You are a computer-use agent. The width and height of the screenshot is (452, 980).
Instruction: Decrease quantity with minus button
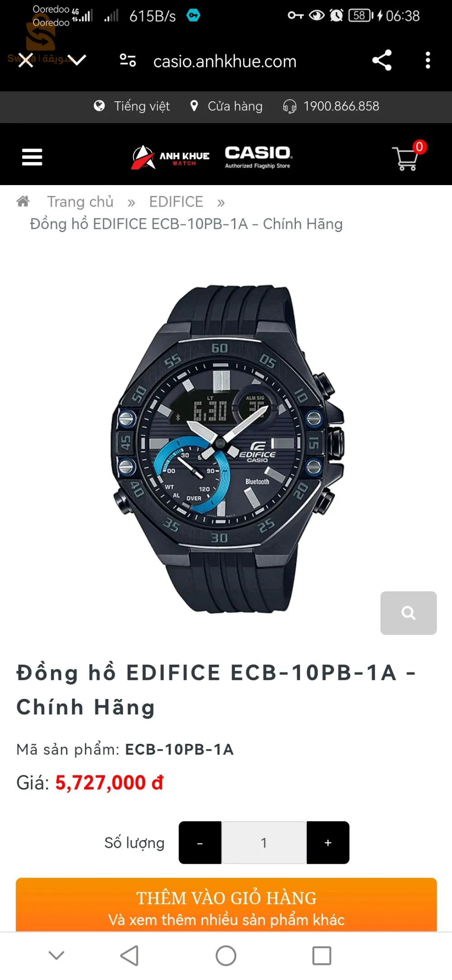point(200,842)
